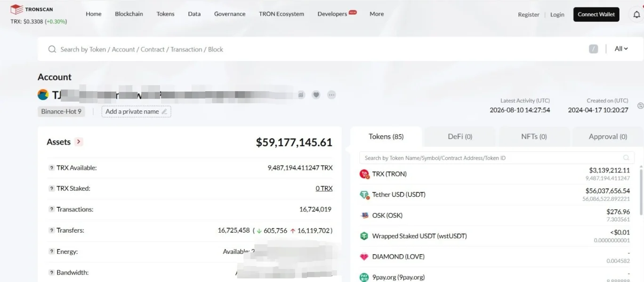The image size is (644, 282).
Task: Favorite the account with the heart icon
Action: click(x=316, y=95)
